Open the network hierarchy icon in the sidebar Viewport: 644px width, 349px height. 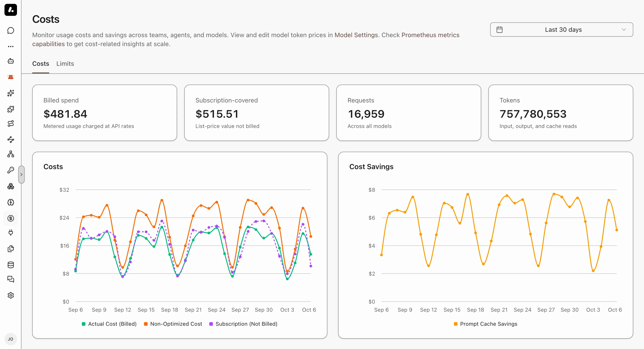[x=11, y=154]
